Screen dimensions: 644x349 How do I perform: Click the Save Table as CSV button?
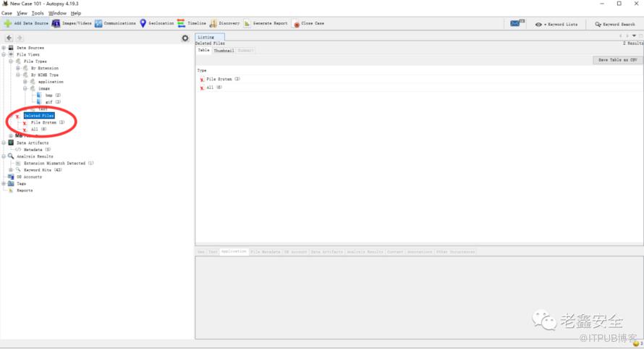point(617,60)
